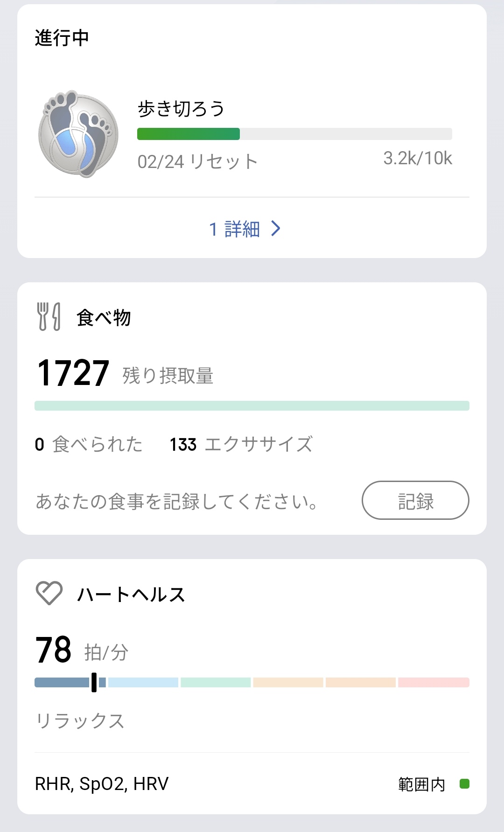
Task: Open challenge details via the chevron arrow
Action: pyautogui.click(x=276, y=229)
